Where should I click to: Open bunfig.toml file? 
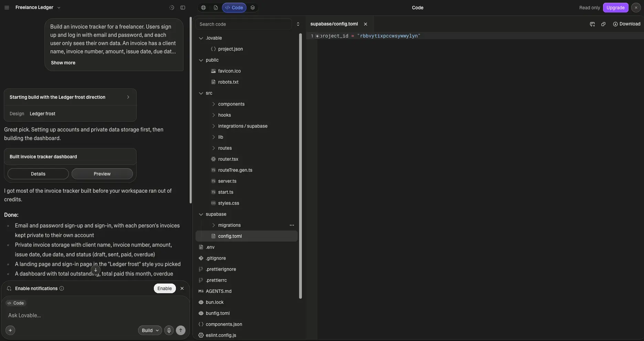pyautogui.click(x=246, y=313)
